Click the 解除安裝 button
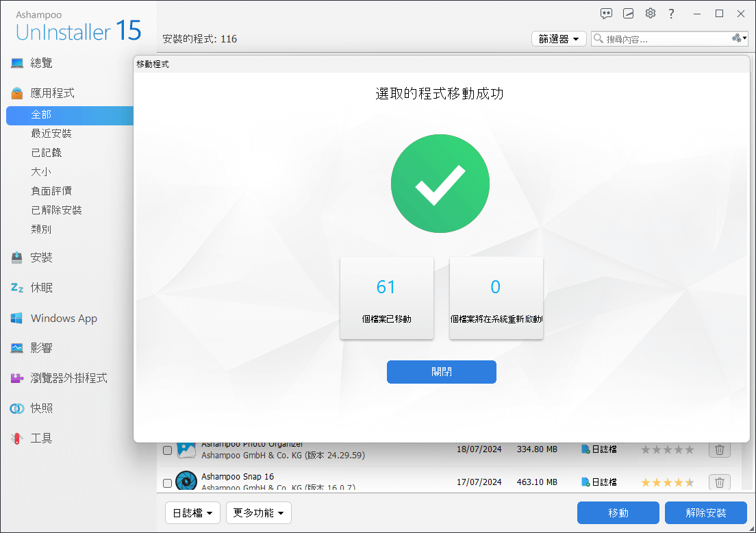This screenshot has width=756, height=533. [x=706, y=512]
